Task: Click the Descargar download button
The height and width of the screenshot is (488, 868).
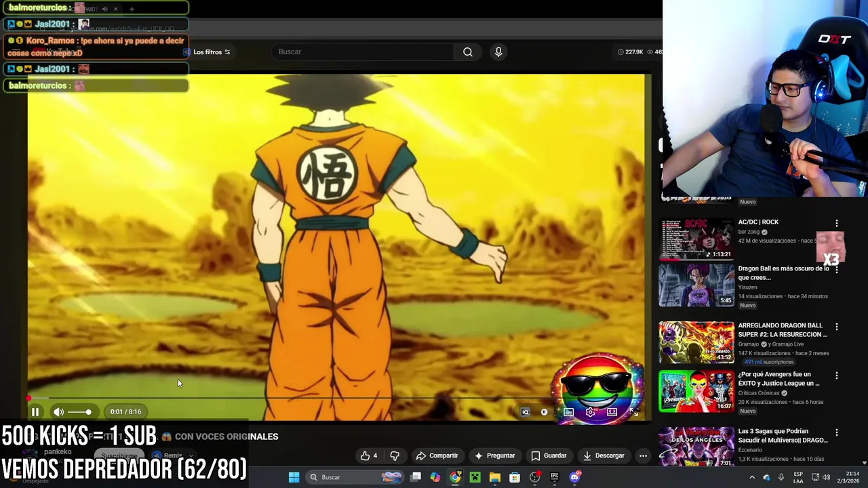Action: click(x=604, y=455)
